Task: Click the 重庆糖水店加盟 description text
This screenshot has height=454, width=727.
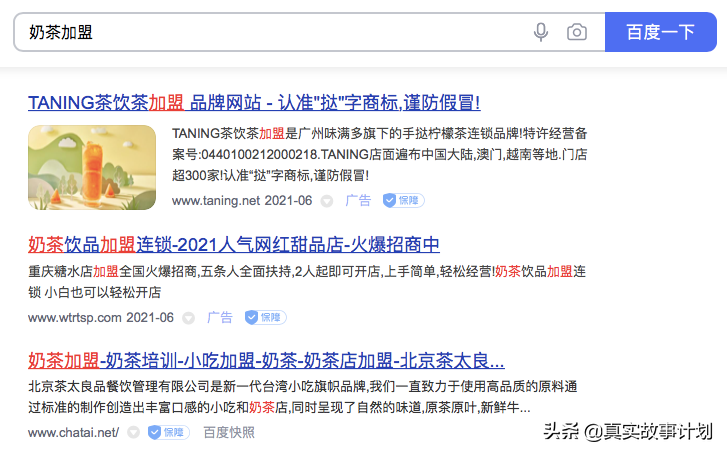Action: (307, 281)
